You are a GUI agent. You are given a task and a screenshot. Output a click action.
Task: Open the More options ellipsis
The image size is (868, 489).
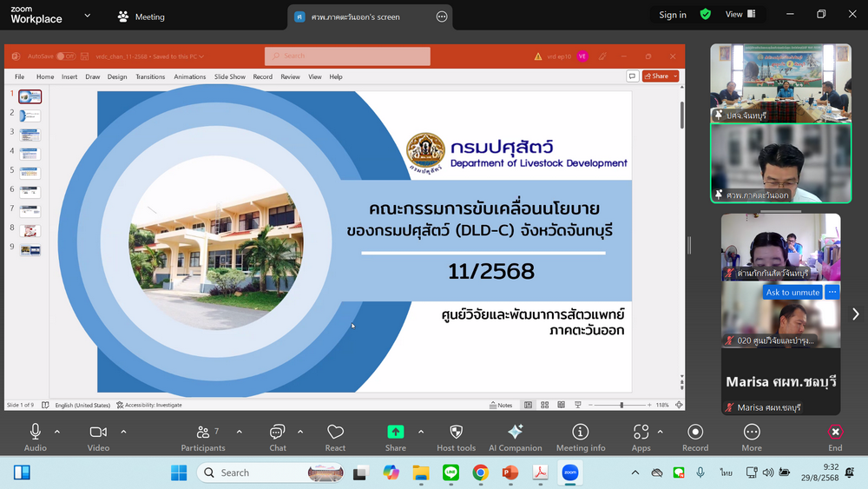pyautogui.click(x=752, y=438)
